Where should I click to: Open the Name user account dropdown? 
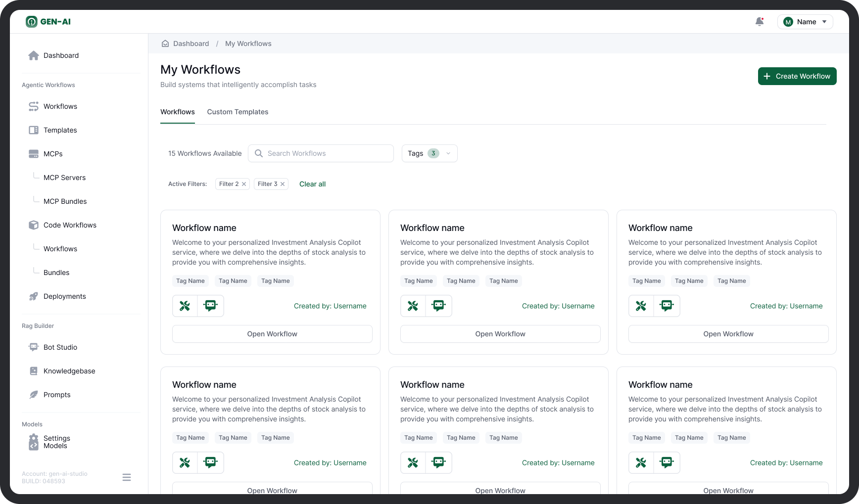[805, 22]
